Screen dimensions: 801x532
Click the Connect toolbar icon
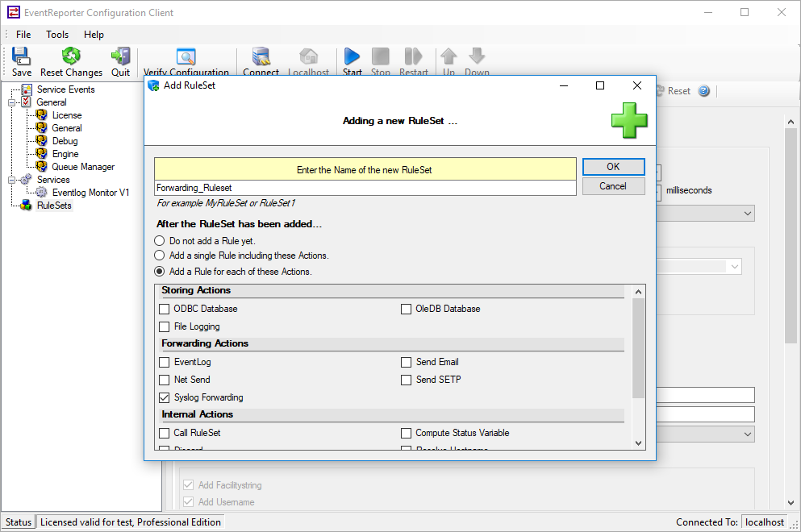click(x=261, y=56)
